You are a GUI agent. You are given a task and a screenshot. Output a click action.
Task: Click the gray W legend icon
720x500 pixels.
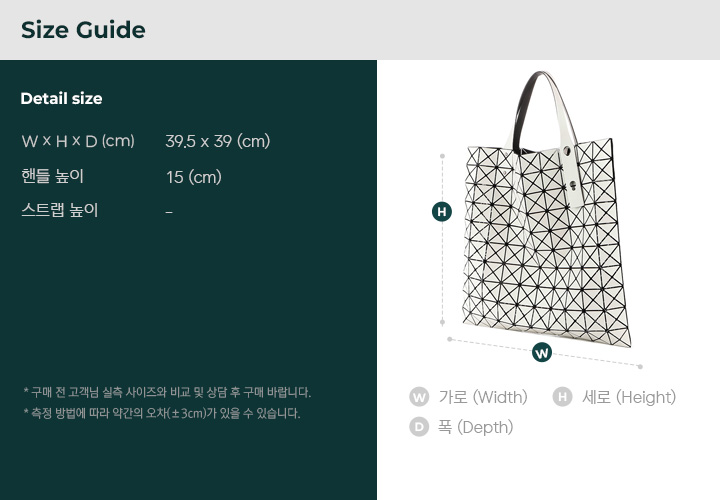[419, 397]
